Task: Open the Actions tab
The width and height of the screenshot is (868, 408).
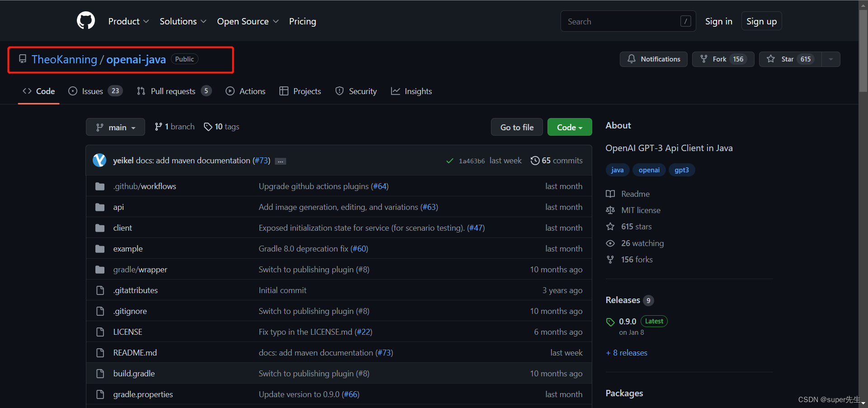Action: 245,91
